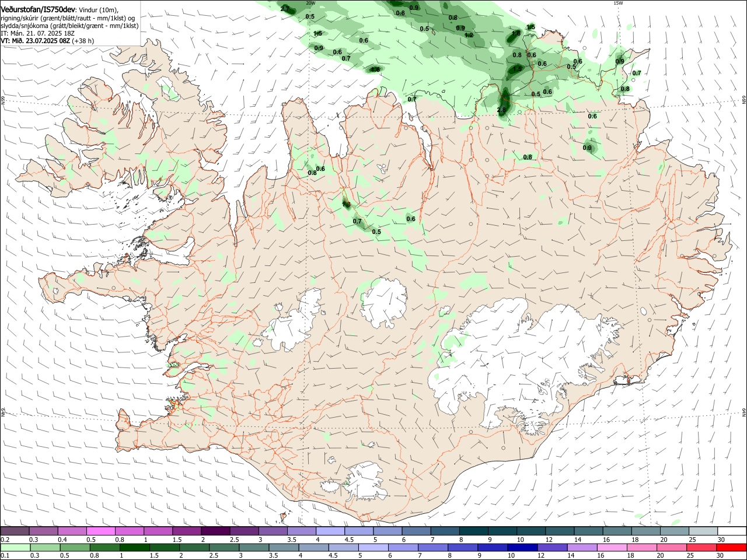Click the 0.1 label in the lower legend row
747x560 pixels.
[5, 556]
